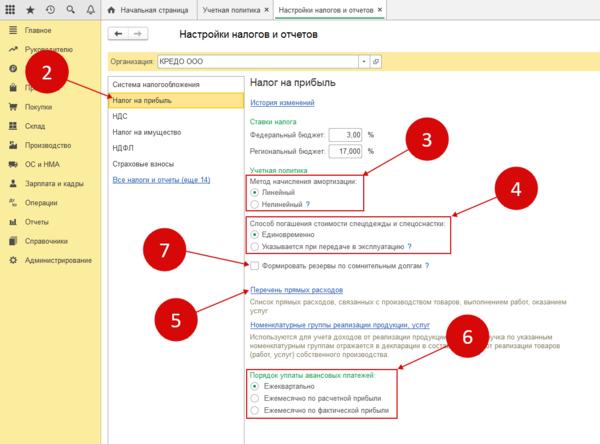Expand the Организация dropdown arrow
The width and height of the screenshot is (600, 444).
362,62
